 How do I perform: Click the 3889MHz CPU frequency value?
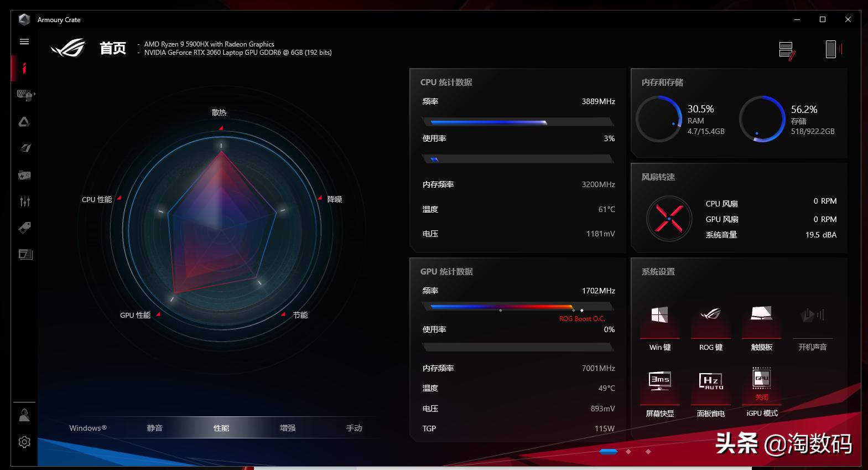pyautogui.click(x=599, y=101)
